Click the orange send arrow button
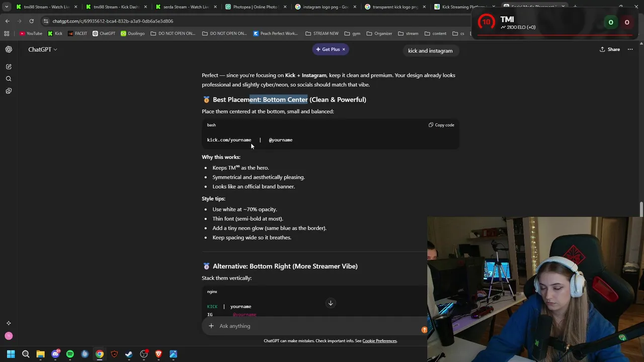Image resolution: width=644 pixels, height=362 pixels. [x=424, y=330]
